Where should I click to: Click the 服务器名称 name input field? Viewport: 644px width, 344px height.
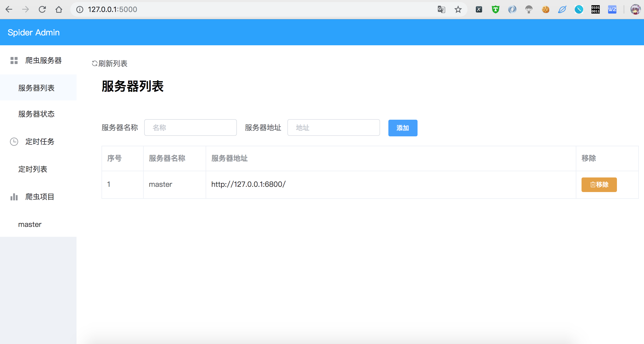click(190, 128)
